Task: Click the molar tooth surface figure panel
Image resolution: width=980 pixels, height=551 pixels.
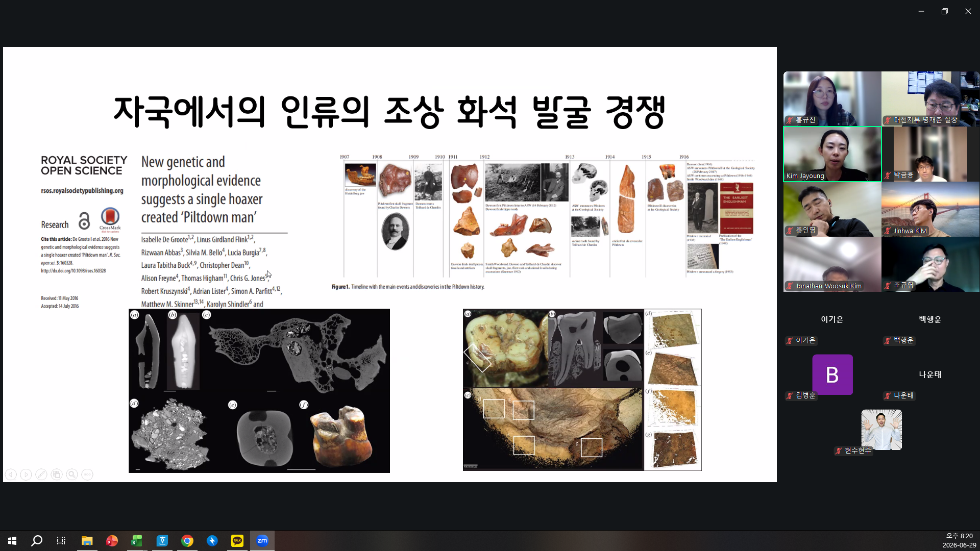Action: (582, 390)
